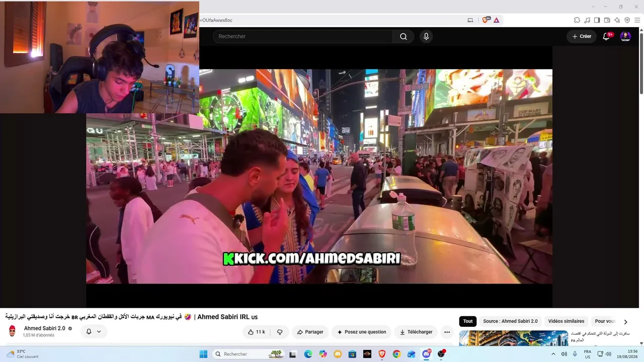Toggle the browser sidebar panel
The image size is (644, 362).
[x=597, y=20]
